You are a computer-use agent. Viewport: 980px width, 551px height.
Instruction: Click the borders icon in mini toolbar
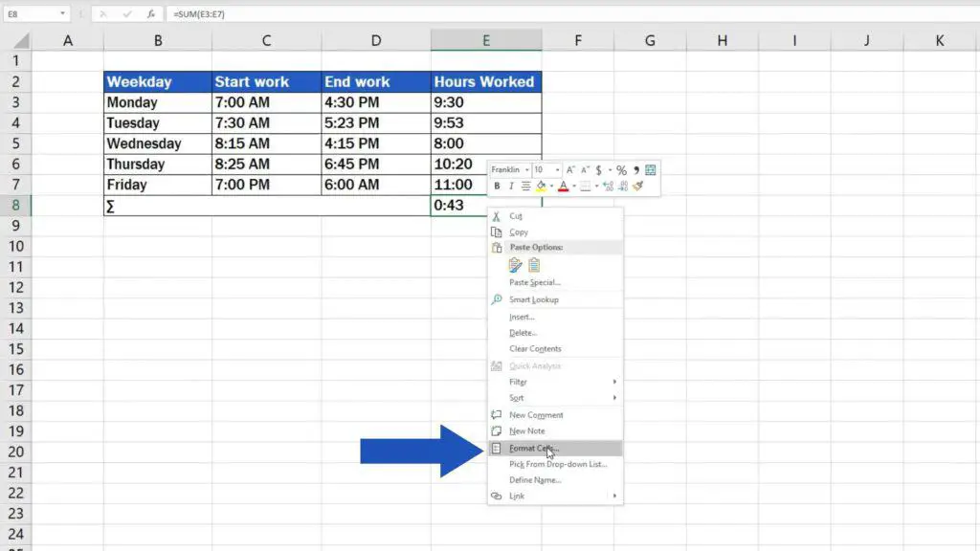(585, 187)
